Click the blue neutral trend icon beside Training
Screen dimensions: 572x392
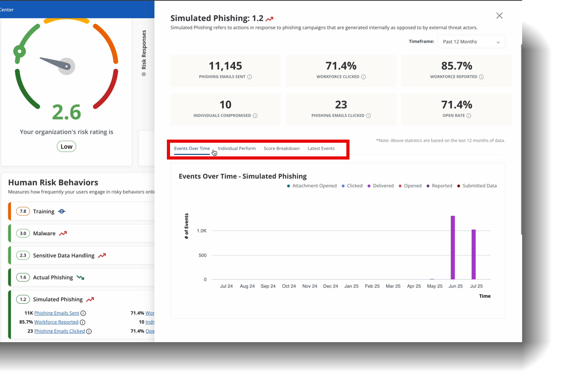(62, 211)
